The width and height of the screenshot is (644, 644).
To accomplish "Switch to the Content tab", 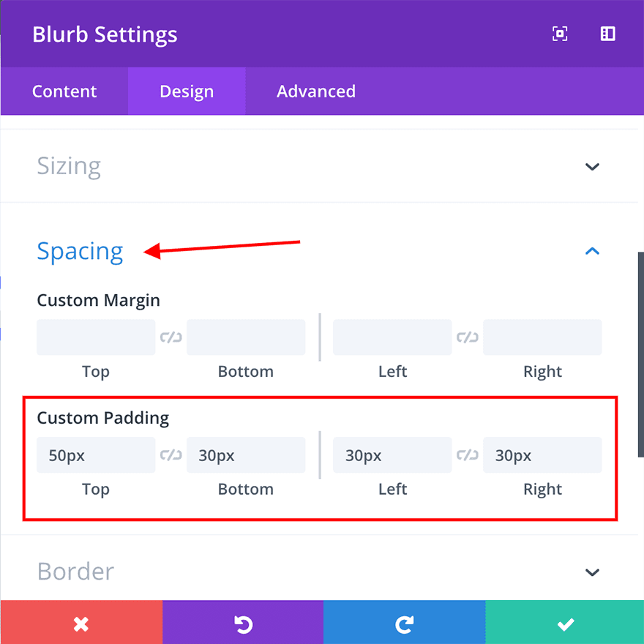I will tap(64, 91).
